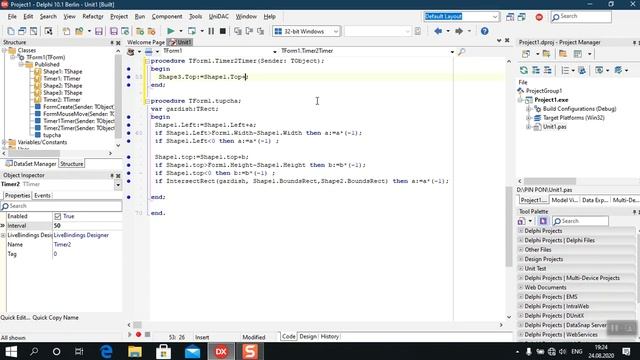The height and width of the screenshot is (360, 640).
Task: Open the Component menu
Action: (x=167, y=16)
